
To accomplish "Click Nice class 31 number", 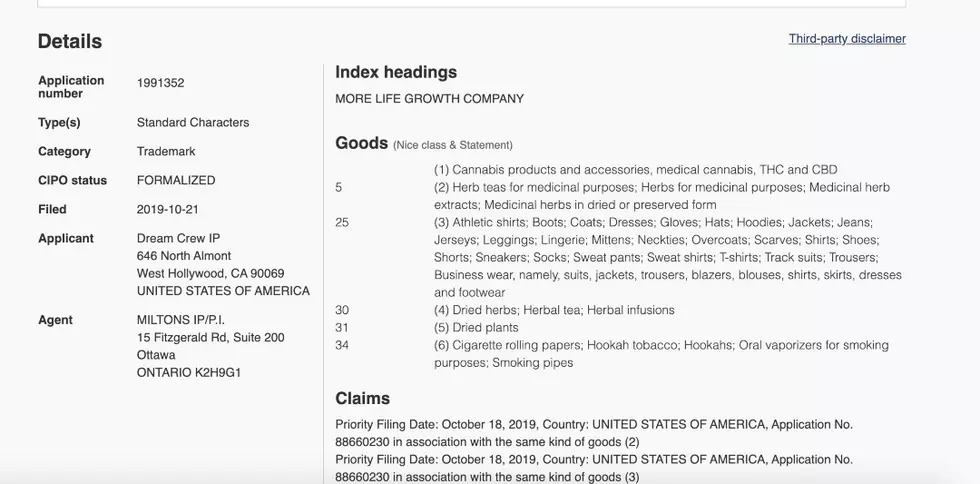I will point(342,328).
